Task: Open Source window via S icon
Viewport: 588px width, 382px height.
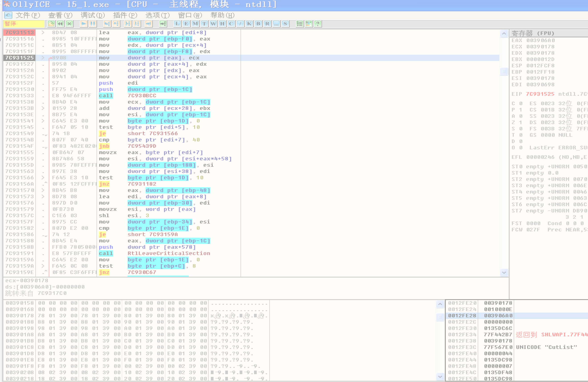Action: (x=285, y=24)
